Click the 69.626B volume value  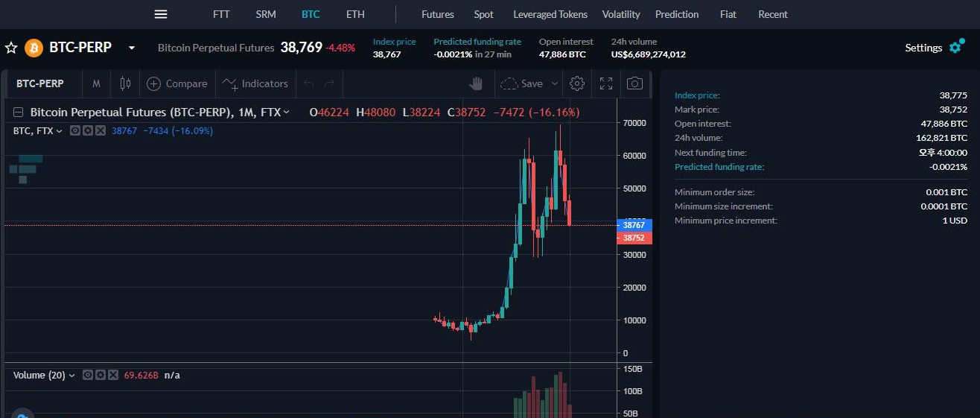pyautogui.click(x=141, y=375)
